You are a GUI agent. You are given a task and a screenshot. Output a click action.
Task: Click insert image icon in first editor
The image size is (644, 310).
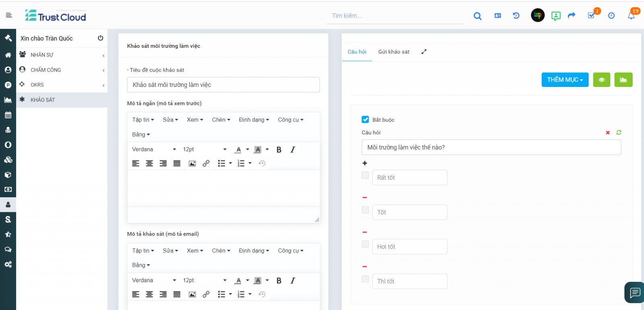click(x=192, y=163)
